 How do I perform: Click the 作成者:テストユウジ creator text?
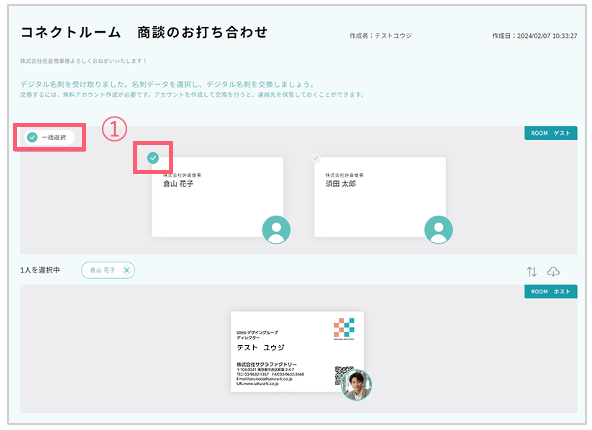tap(381, 36)
